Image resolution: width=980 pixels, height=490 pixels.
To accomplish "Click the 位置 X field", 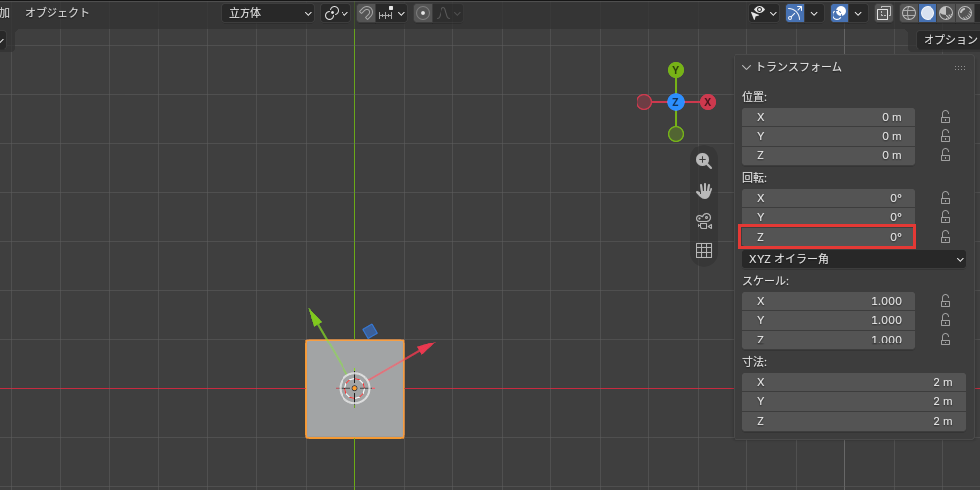I will (x=829, y=117).
